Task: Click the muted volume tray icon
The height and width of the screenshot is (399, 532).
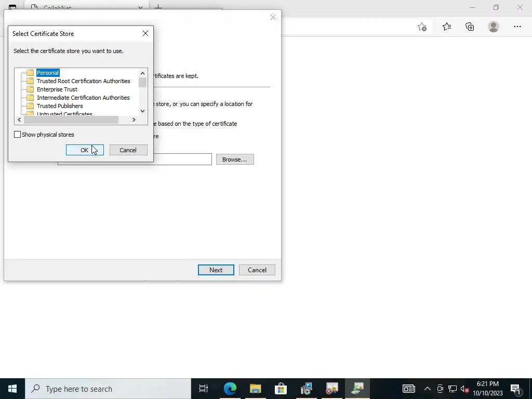Action: coord(464,389)
